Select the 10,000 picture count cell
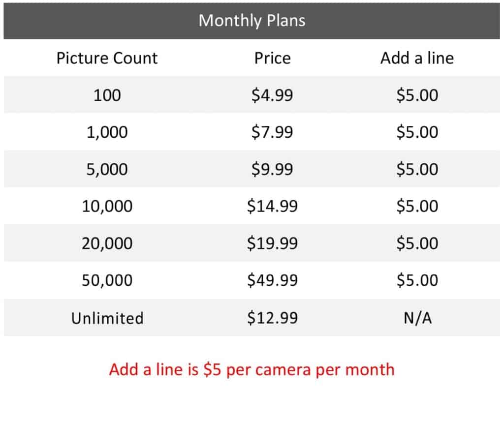This screenshot has height=448, width=504. [x=107, y=206]
